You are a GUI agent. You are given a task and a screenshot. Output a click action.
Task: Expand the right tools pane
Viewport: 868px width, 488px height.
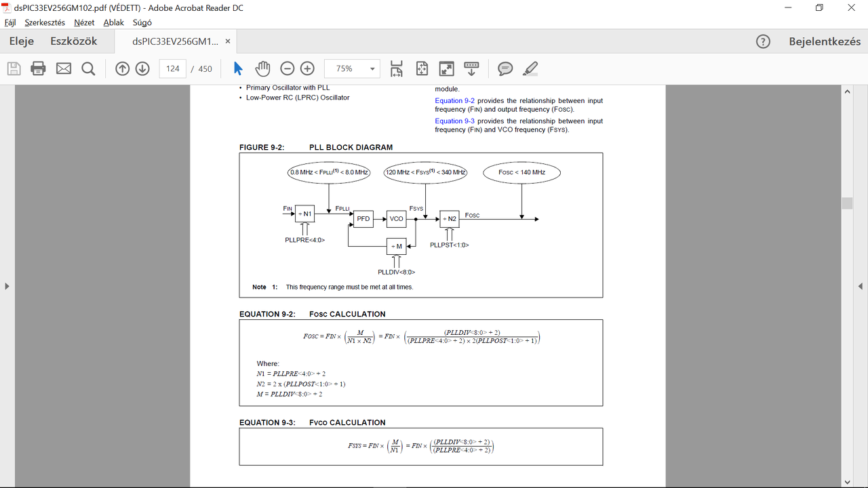click(861, 286)
